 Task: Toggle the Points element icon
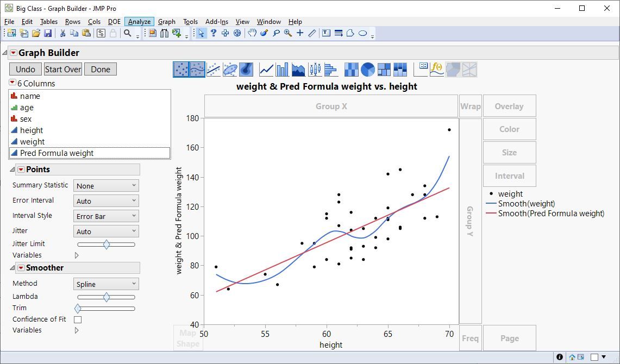[x=181, y=70]
